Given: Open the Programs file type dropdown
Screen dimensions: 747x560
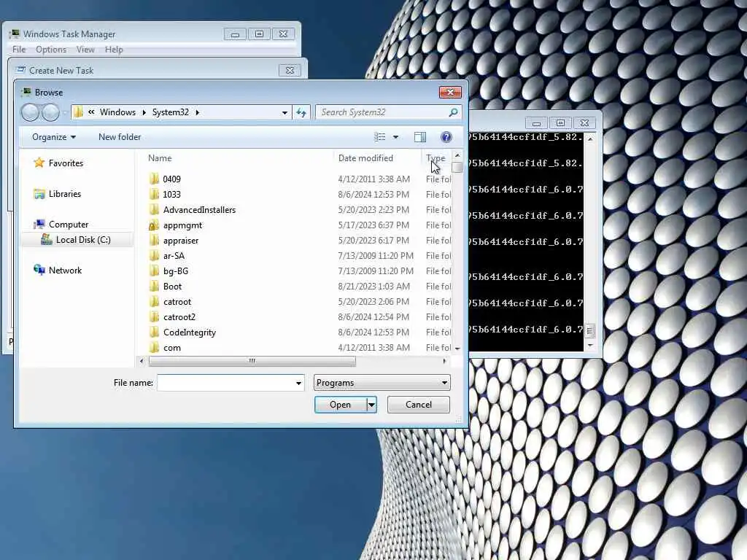Looking at the screenshot, I should coord(382,383).
